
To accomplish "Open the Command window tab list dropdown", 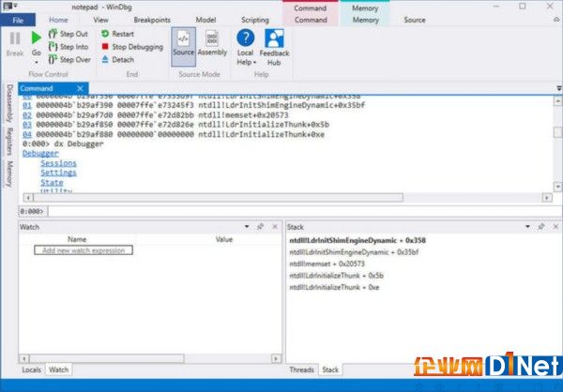I will [x=558, y=88].
